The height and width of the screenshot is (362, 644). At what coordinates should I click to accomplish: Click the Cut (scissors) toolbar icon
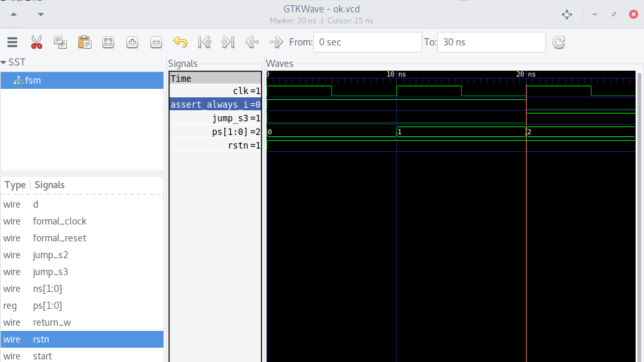click(36, 42)
